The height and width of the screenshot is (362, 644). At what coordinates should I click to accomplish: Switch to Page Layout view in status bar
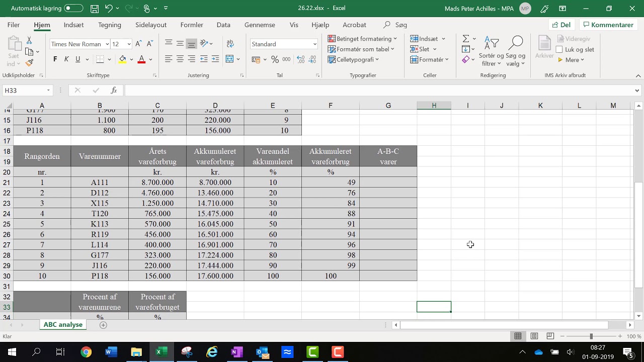[x=534, y=336]
